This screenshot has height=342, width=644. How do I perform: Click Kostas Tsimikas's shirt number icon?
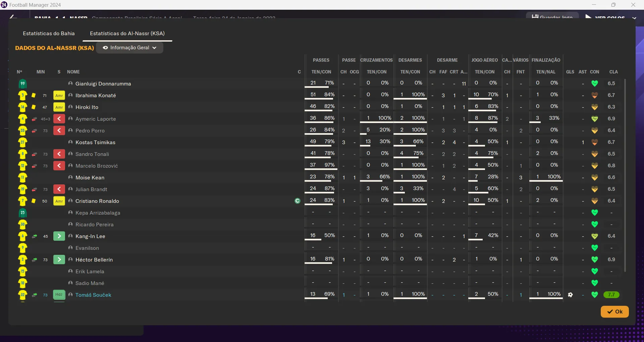(x=22, y=142)
